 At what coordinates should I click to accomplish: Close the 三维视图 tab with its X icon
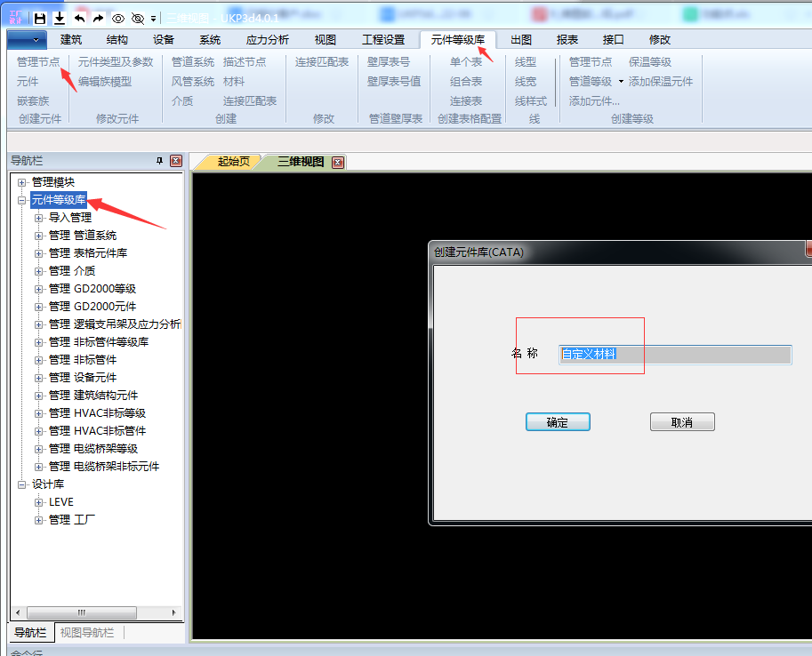pos(338,162)
